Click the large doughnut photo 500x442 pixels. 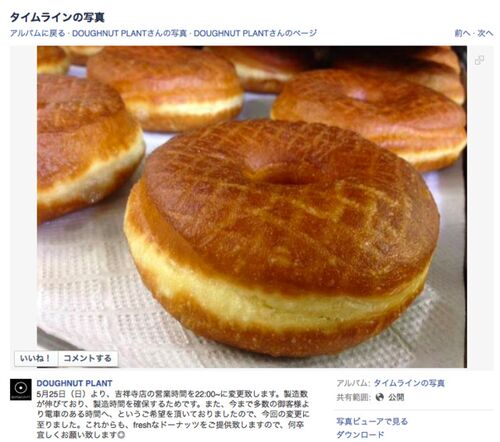(x=252, y=207)
